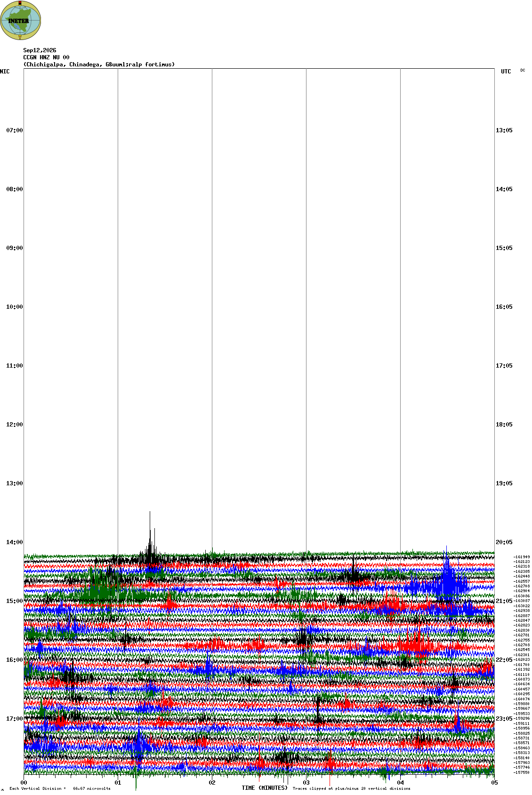Click the small DC label
532x795 pixels.
click(523, 70)
